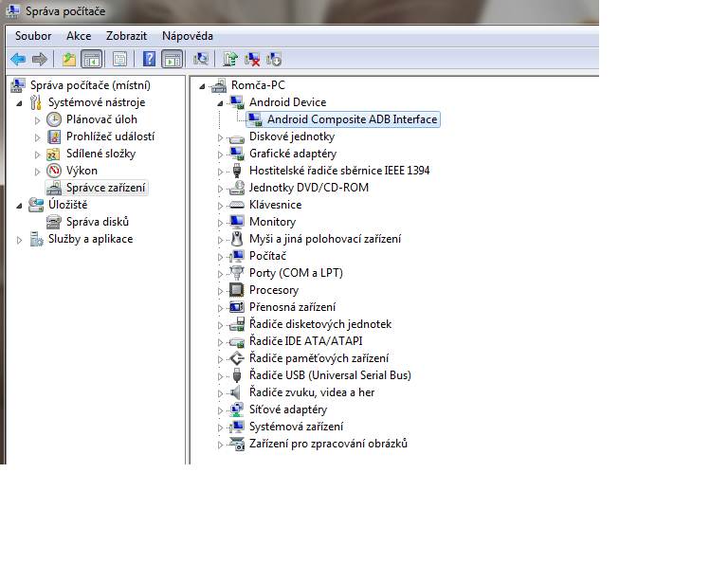The height and width of the screenshot is (582, 728).
Task: Select Správa disků in left tree
Action: tap(97, 222)
